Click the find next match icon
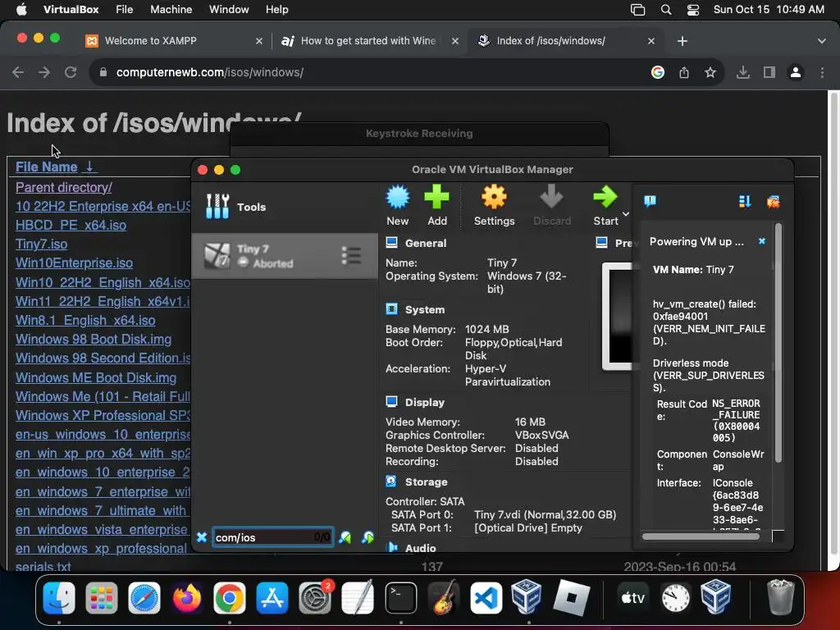This screenshot has height=630, width=840. [x=367, y=537]
